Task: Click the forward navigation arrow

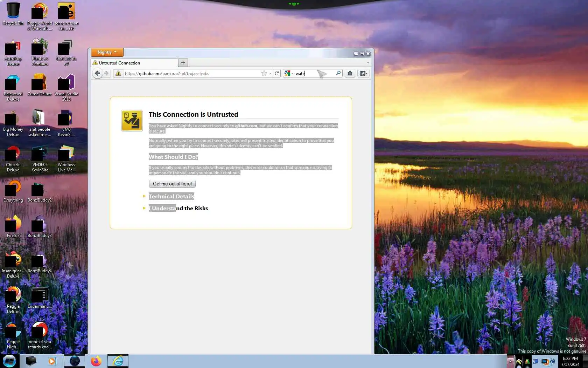Action: [x=106, y=73]
